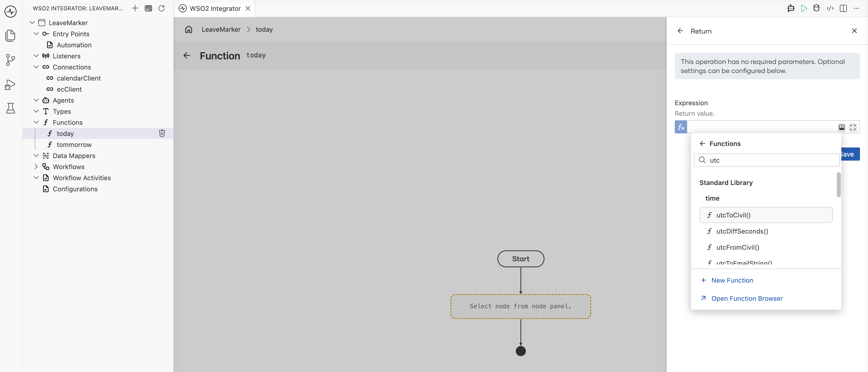Collapse the Types section

coord(36,111)
